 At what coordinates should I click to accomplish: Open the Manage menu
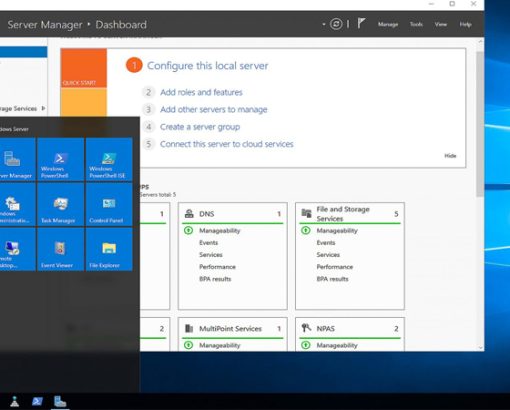pyautogui.click(x=388, y=24)
